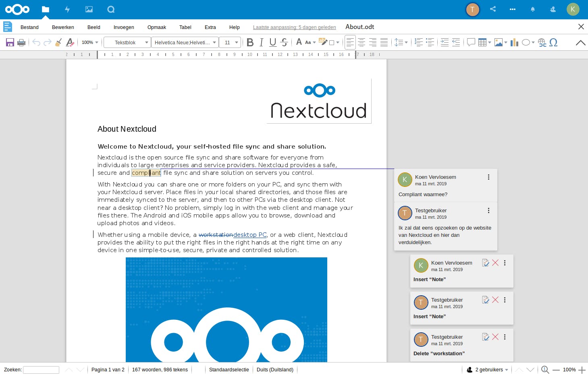Insert a chart using the bar chart icon
Screen dimensions: 588x377
[514, 42]
